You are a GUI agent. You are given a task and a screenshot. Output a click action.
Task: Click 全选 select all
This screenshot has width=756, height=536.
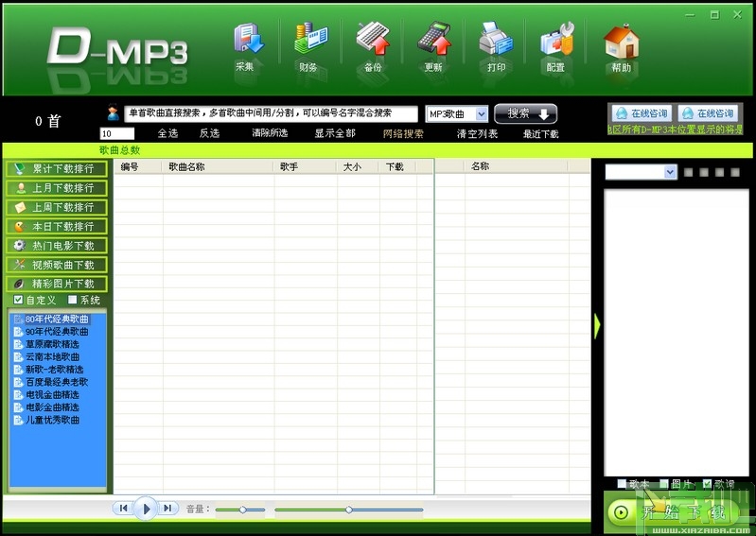(x=167, y=133)
